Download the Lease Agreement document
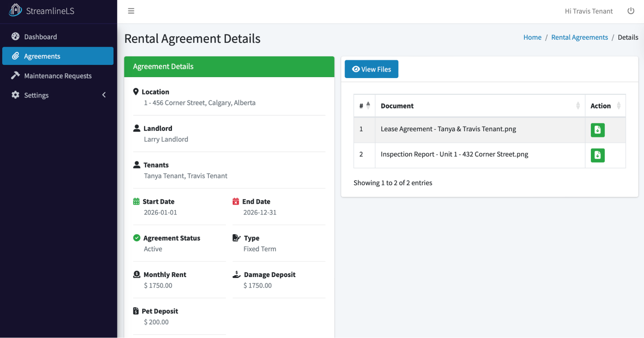This screenshot has height=338, width=644. click(598, 130)
